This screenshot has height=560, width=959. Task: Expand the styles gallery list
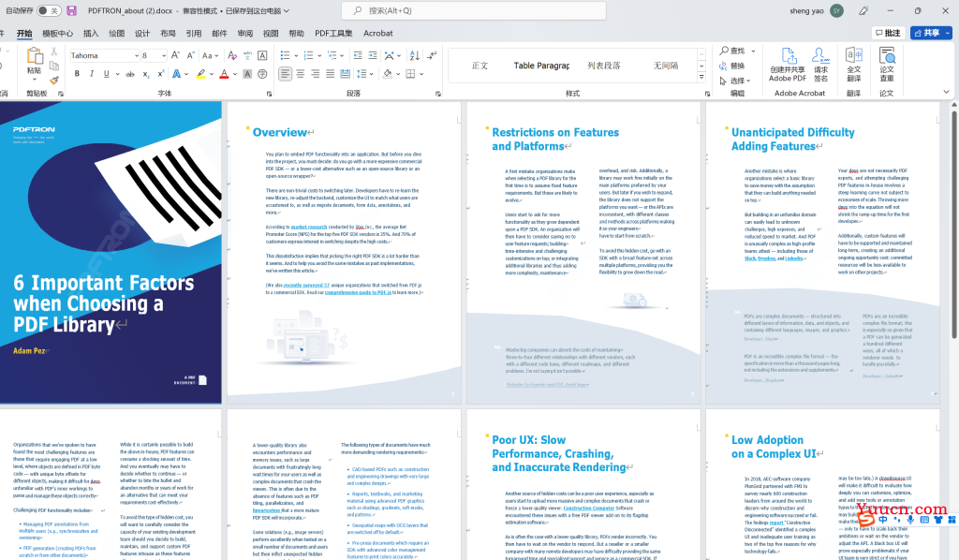[701, 77]
